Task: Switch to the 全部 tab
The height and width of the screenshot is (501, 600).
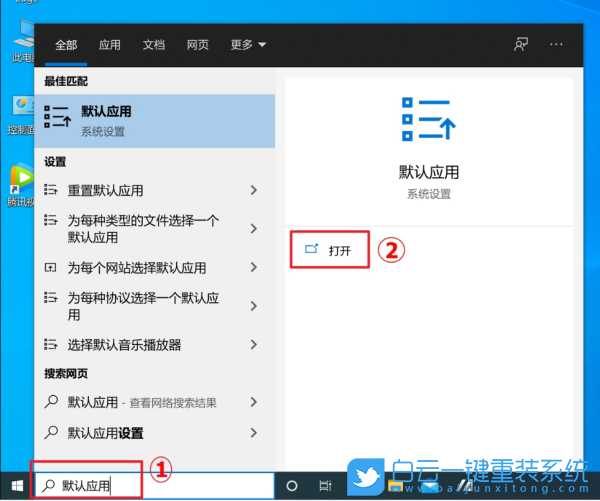Action: point(66,45)
